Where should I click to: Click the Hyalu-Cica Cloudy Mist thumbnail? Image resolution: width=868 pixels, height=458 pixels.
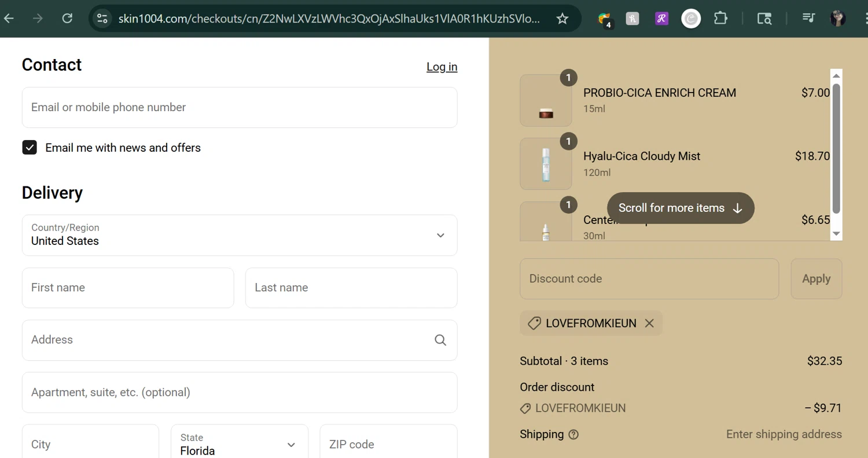click(546, 164)
